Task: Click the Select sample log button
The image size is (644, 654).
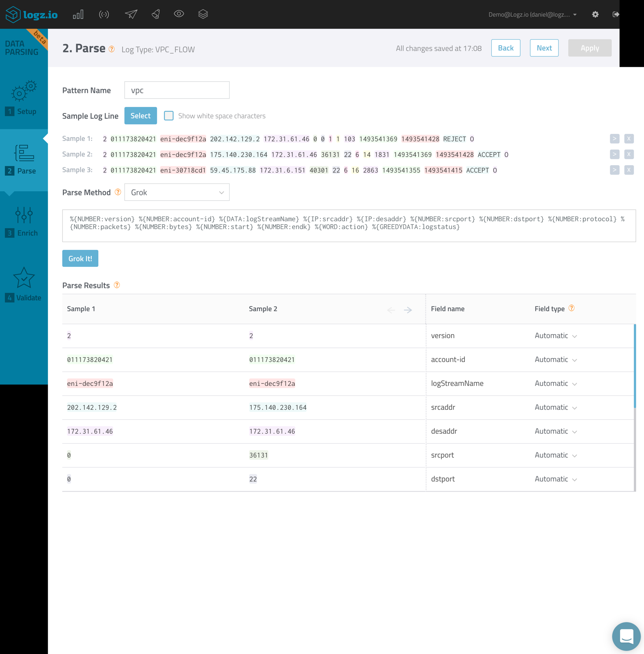Action: [x=140, y=116]
